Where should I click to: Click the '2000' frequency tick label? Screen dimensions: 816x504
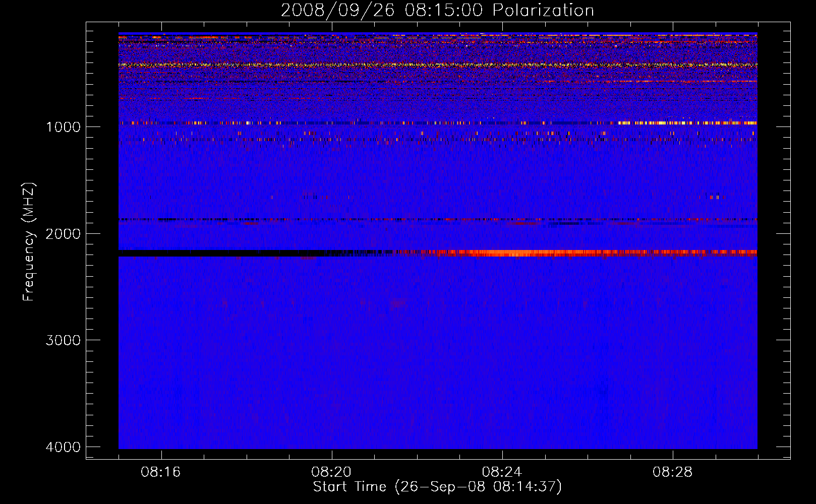(x=63, y=233)
